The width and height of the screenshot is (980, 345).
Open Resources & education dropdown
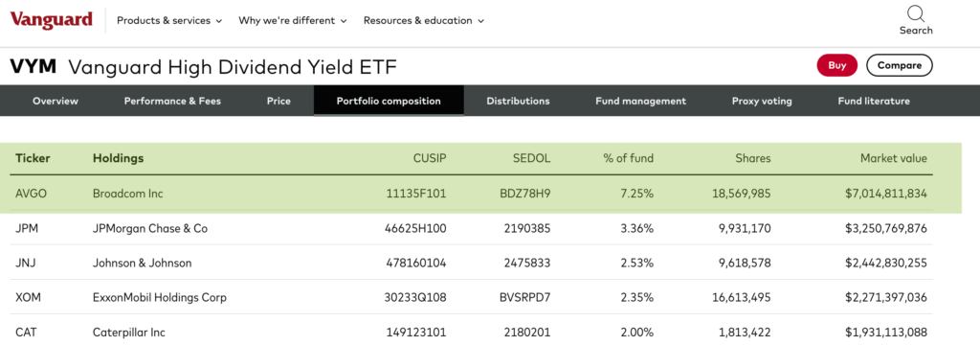point(424,21)
